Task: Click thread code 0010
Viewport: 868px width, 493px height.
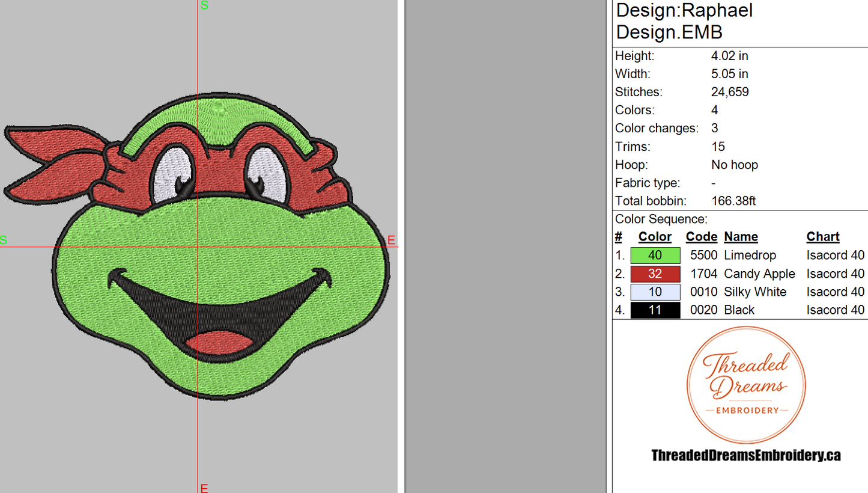Action: click(x=704, y=292)
